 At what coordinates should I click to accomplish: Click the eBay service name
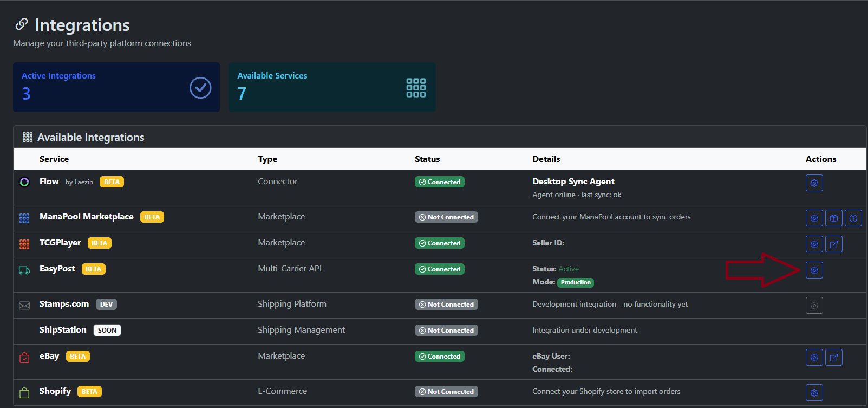click(49, 356)
